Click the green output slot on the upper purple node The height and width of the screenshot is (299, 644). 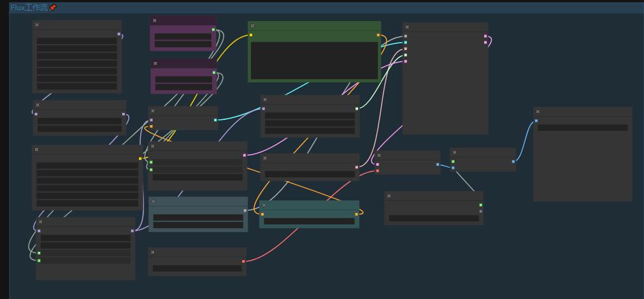213,29
